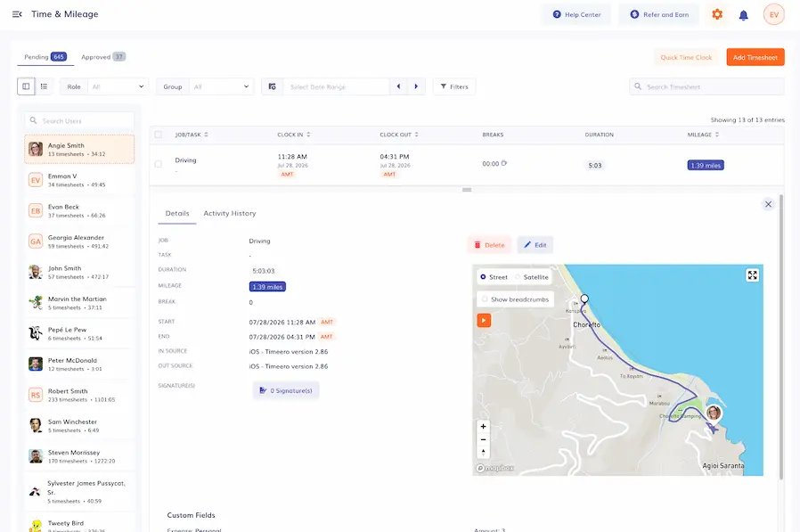Open the Details tab
The height and width of the screenshot is (532, 800).
point(177,213)
